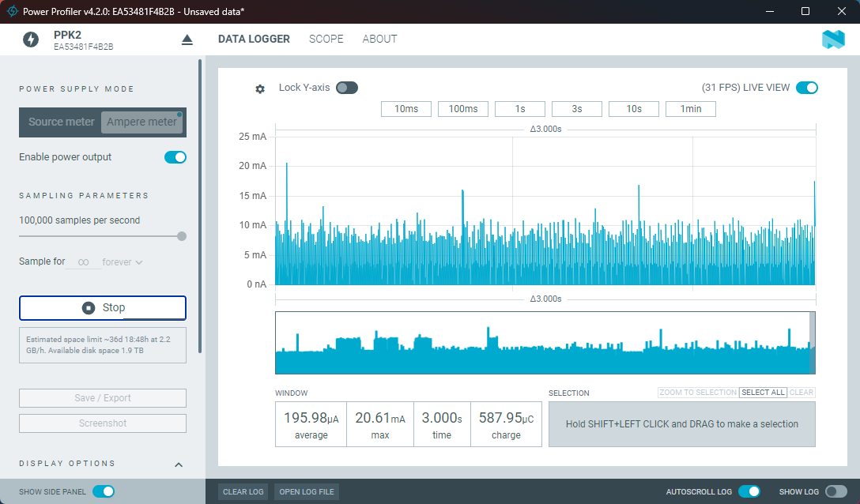
Task: Adjust the samples per second slider
Action: click(182, 236)
